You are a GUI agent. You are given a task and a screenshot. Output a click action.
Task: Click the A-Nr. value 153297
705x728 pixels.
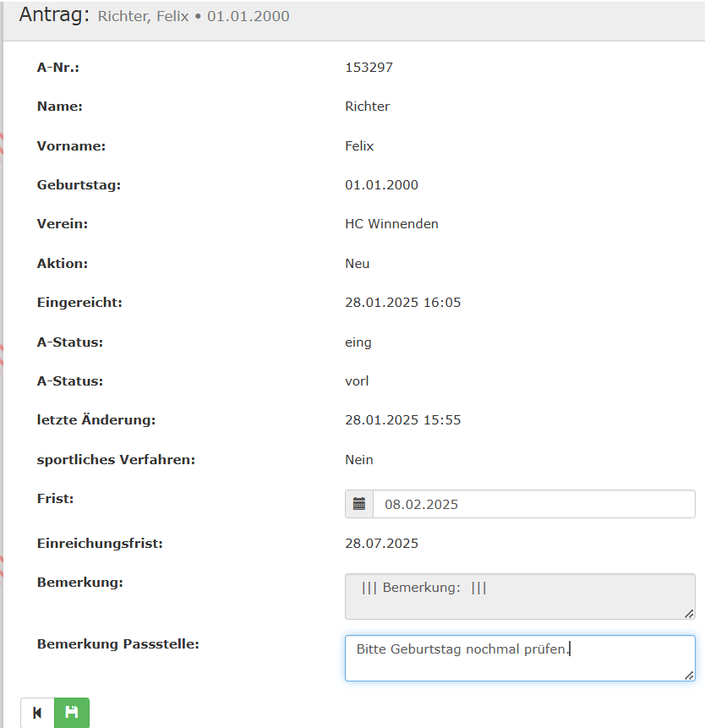click(x=369, y=68)
